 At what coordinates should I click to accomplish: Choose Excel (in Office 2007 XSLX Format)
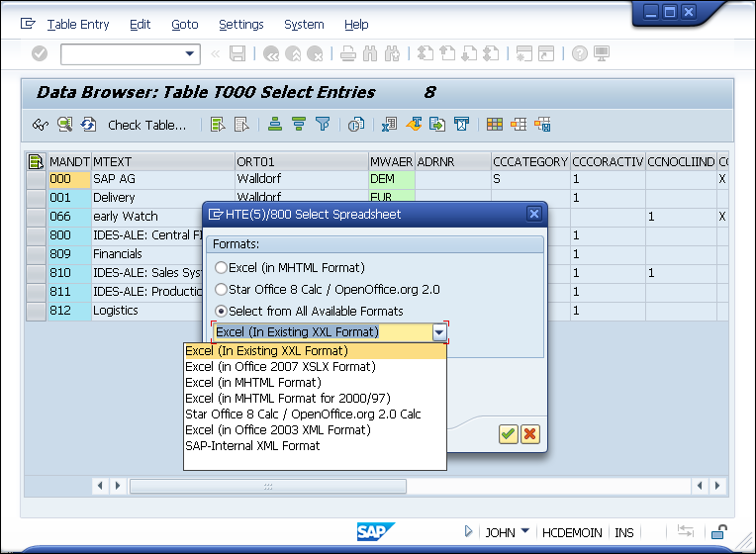pyautogui.click(x=315, y=367)
